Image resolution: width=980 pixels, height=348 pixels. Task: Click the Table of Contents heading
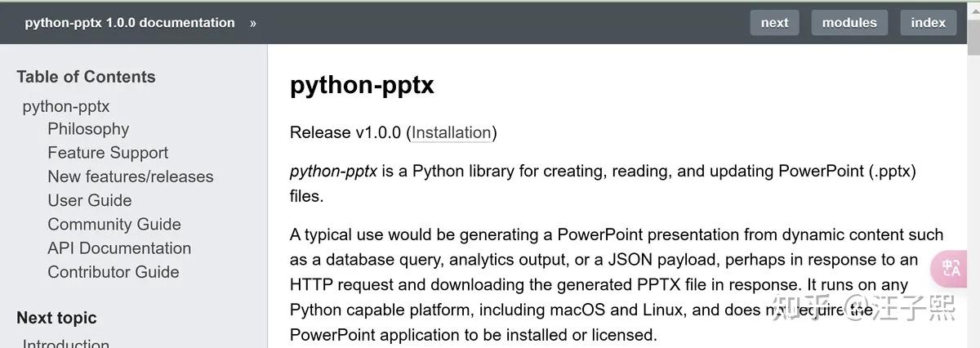pos(86,77)
